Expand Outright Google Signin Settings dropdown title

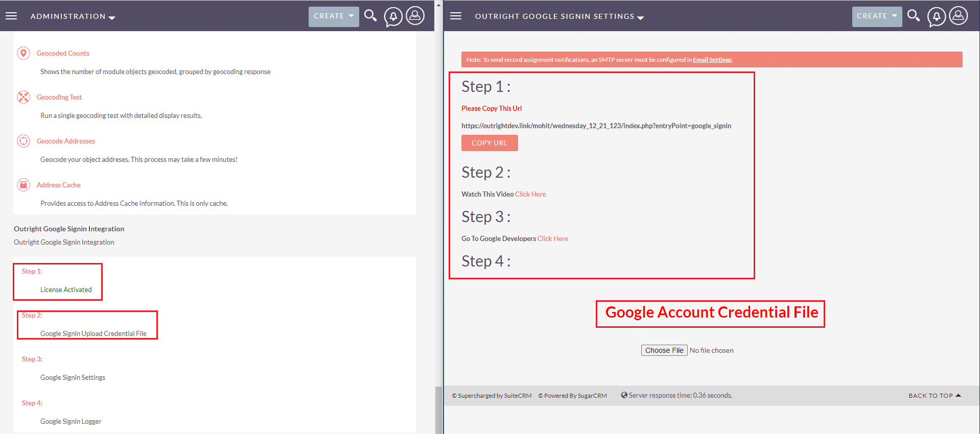coord(559,16)
